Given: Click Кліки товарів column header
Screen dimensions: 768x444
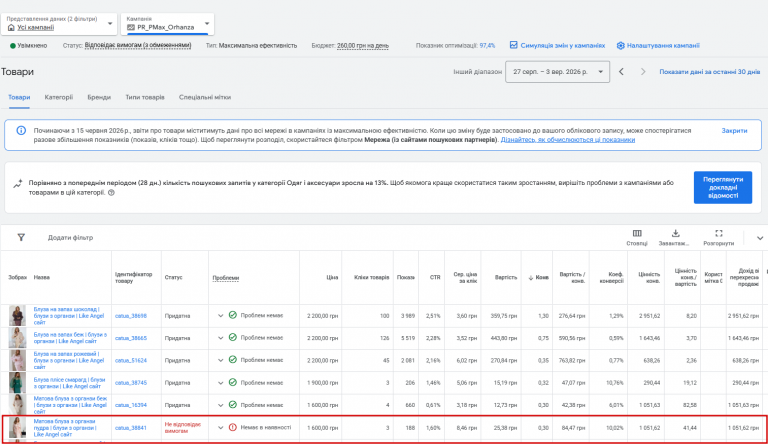Looking at the screenshot, I should pyautogui.click(x=372, y=277).
